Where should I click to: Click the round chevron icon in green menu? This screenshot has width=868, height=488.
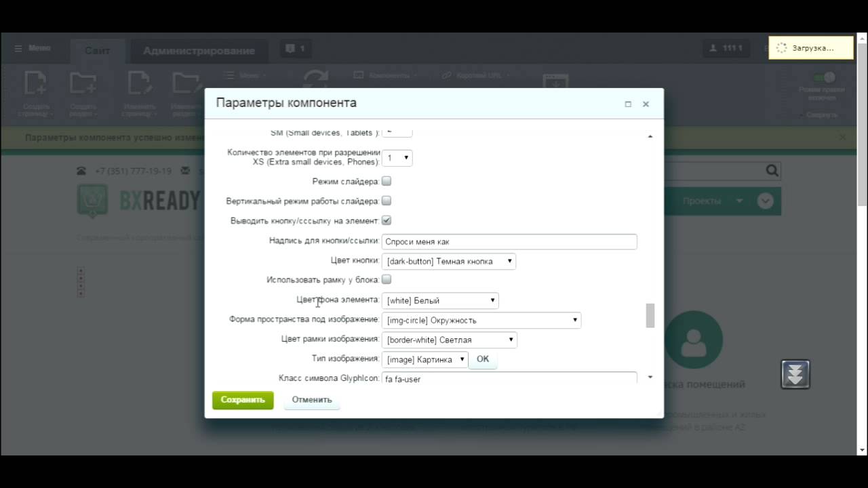tap(765, 201)
